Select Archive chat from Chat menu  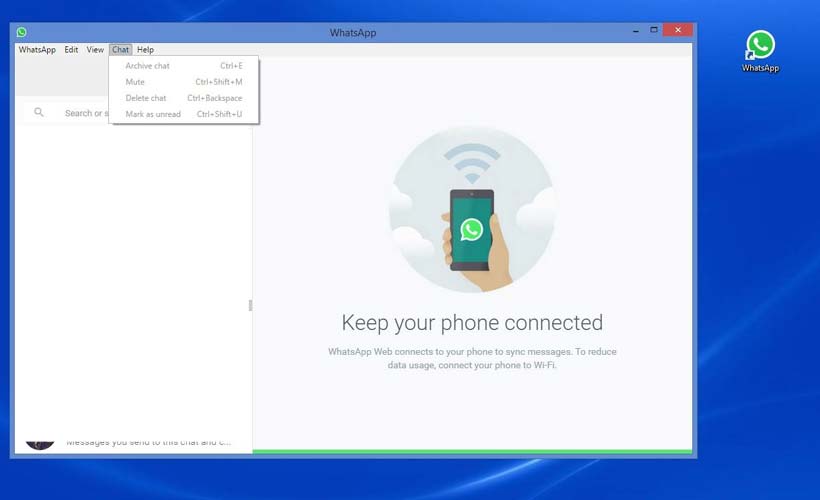pyautogui.click(x=184, y=66)
